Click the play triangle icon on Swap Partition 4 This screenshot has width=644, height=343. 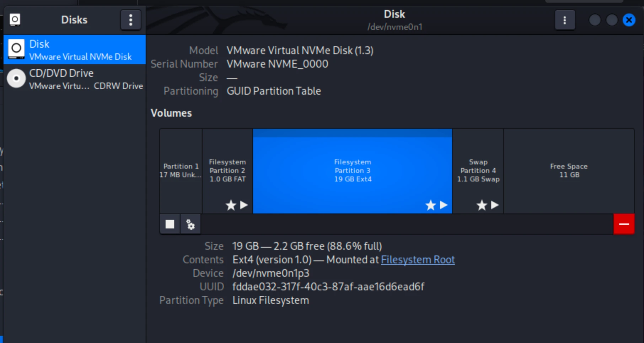pos(495,205)
